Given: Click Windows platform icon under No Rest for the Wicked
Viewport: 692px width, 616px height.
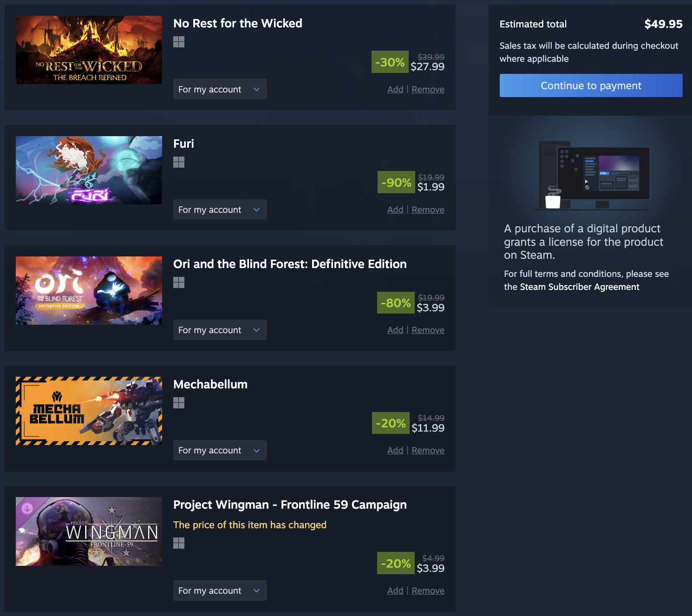Looking at the screenshot, I should (x=179, y=42).
